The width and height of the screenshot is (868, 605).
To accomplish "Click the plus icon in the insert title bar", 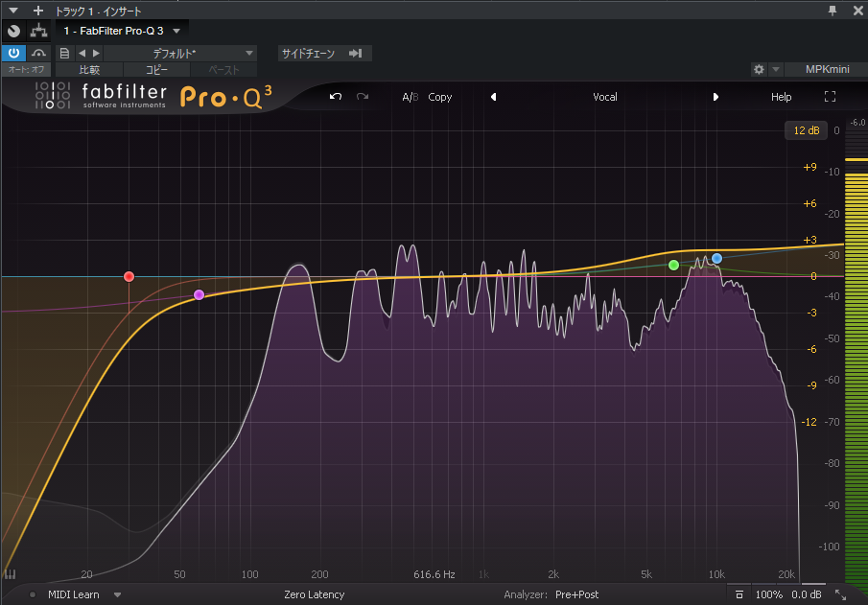I will pos(37,10).
